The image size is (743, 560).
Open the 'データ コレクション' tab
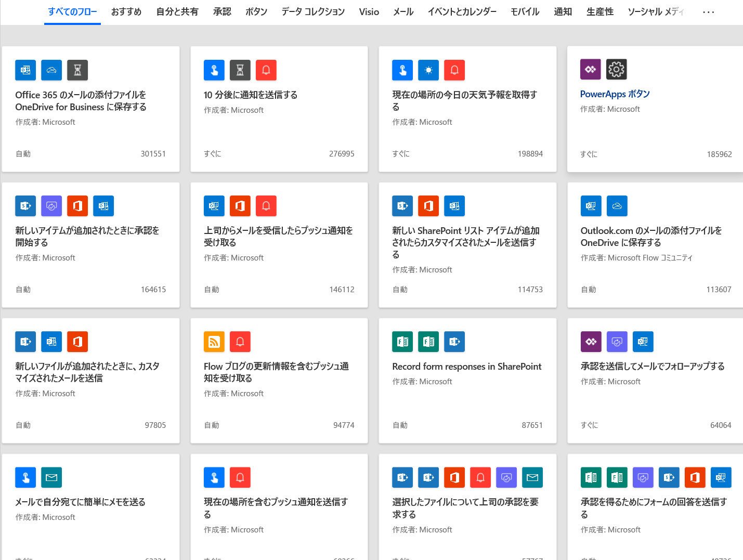click(x=313, y=11)
